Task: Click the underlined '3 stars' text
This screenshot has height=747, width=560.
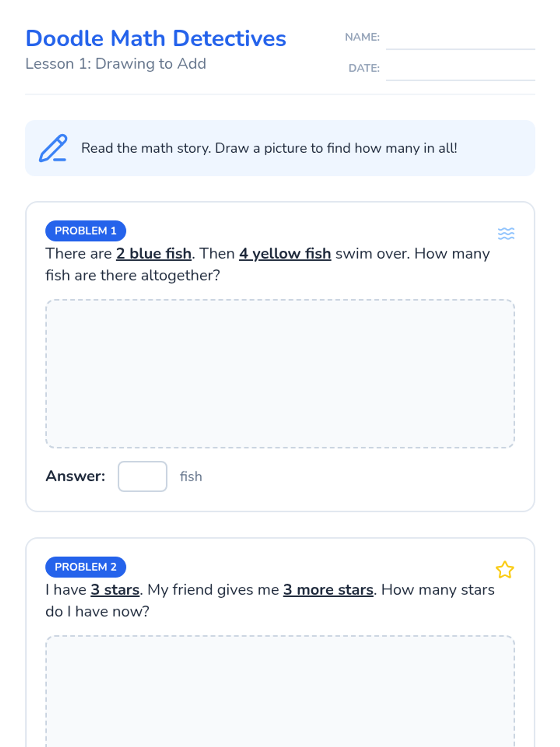Action: [115, 590]
